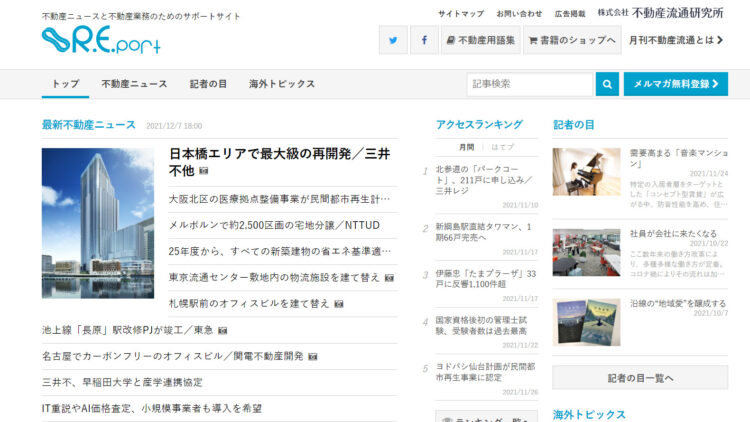Click the booklets thumbnail image
Screen dimensions: 750x422
[x=586, y=322]
